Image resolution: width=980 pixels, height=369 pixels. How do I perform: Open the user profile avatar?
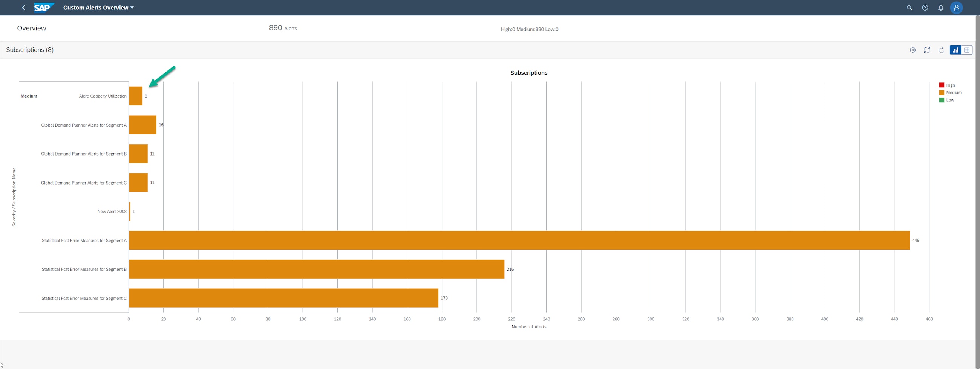click(x=956, y=8)
